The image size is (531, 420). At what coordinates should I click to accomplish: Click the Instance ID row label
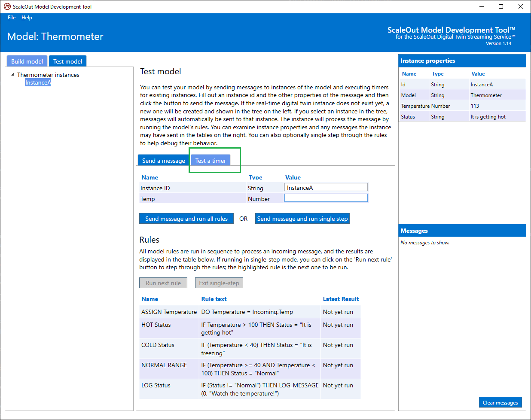pos(155,188)
